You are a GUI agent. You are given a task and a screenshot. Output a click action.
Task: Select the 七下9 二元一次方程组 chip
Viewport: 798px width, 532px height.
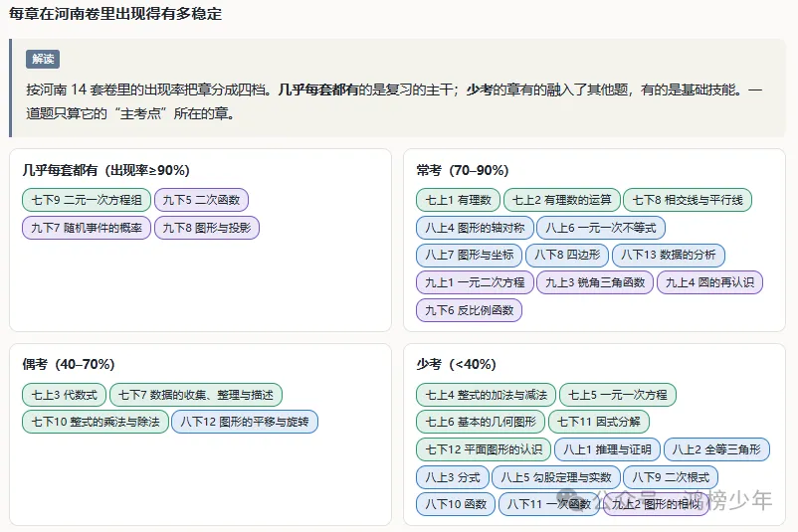pyautogui.click(x=87, y=200)
